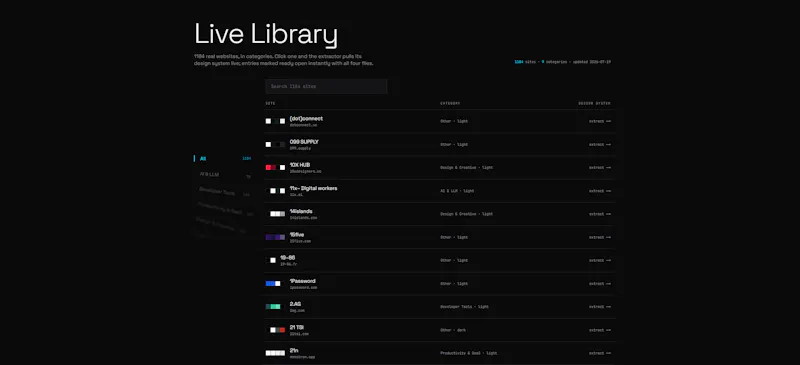800x365 pixels.
Task: Click the CATEGORY column header
Action: coord(450,104)
